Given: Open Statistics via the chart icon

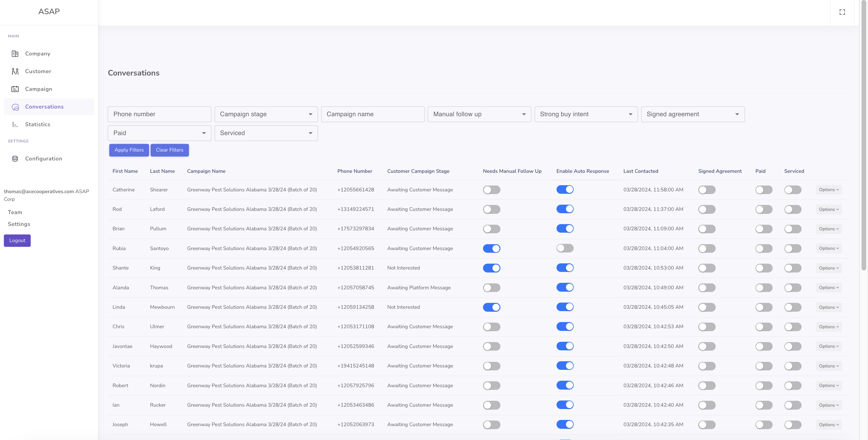Looking at the screenshot, I should point(15,124).
